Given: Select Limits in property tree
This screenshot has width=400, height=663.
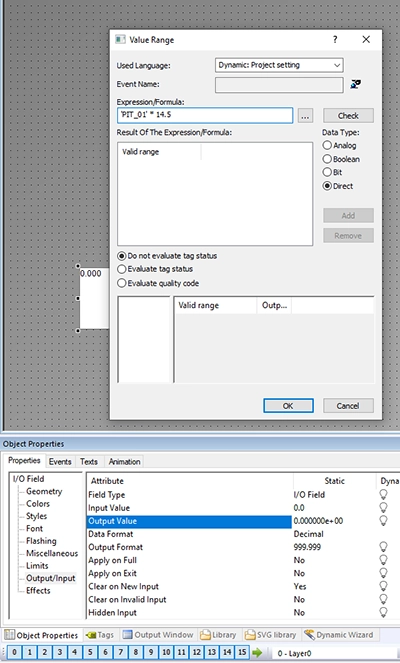Looking at the screenshot, I should 37,565.
